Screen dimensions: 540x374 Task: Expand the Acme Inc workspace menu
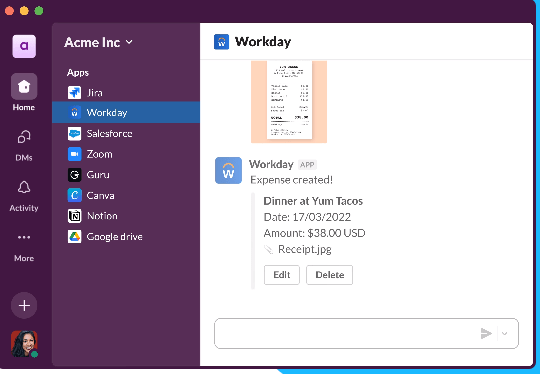[98, 42]
